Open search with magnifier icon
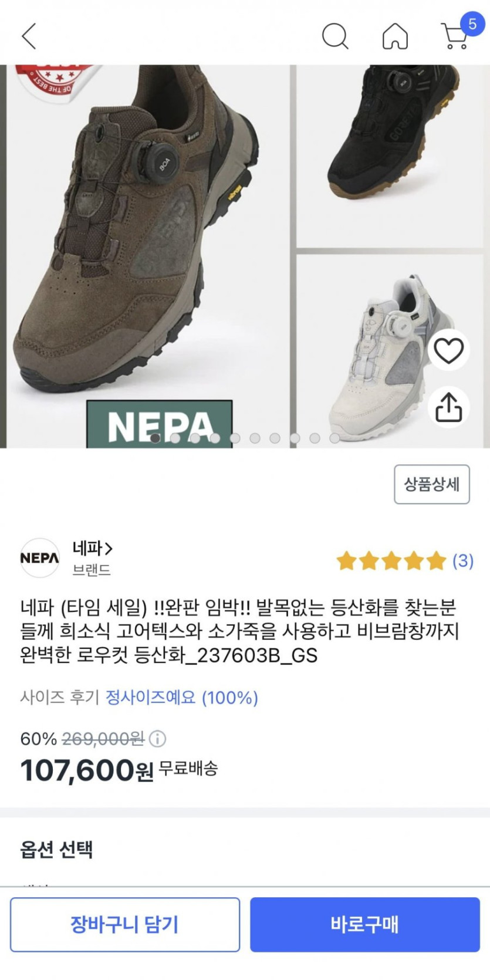The width and height of the screenshot is (490, 980). 335,36
